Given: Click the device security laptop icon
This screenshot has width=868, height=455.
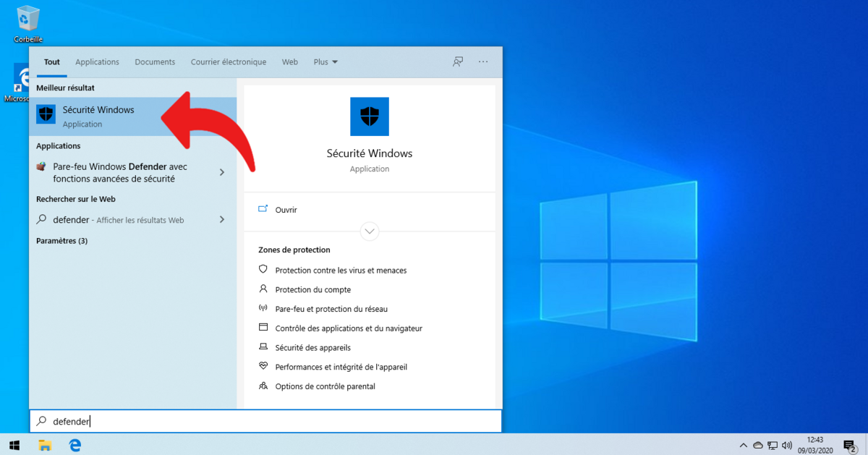Looking at the screenshot, I should [263, 347].
